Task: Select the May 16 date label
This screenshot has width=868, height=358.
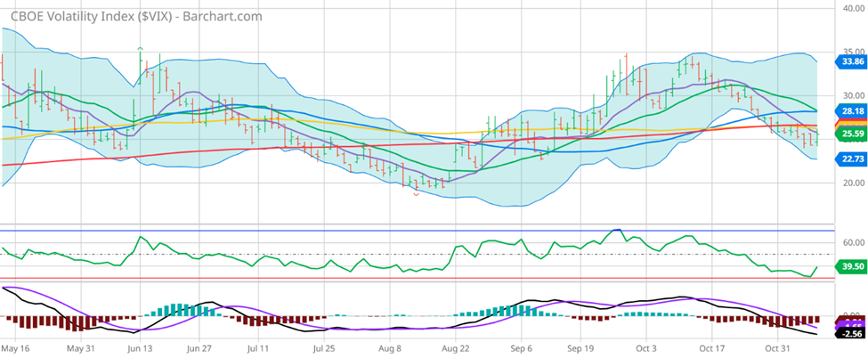Action: tap(16, 348)
